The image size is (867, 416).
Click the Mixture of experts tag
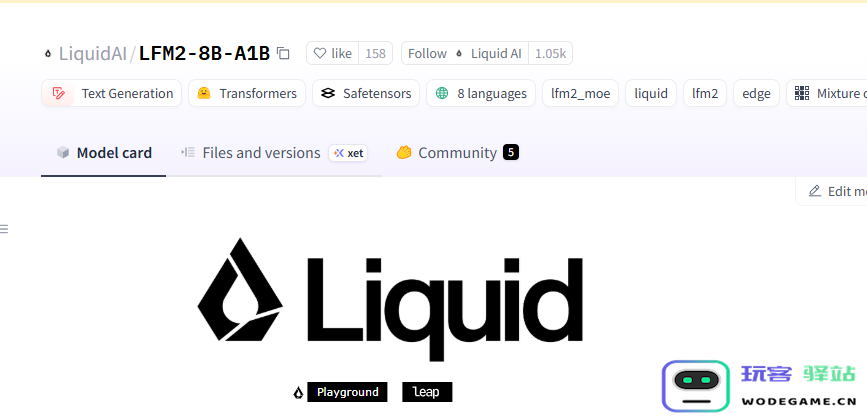(x=827, y=93)
